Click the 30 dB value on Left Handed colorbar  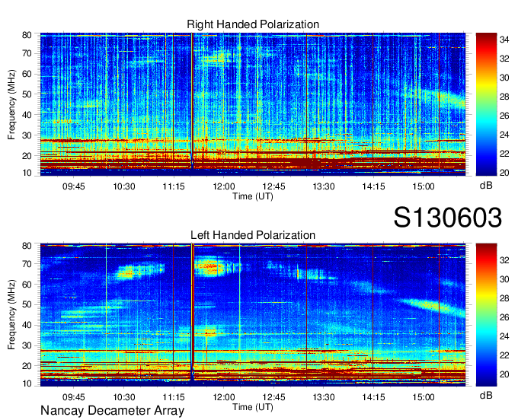pos(504,279)
